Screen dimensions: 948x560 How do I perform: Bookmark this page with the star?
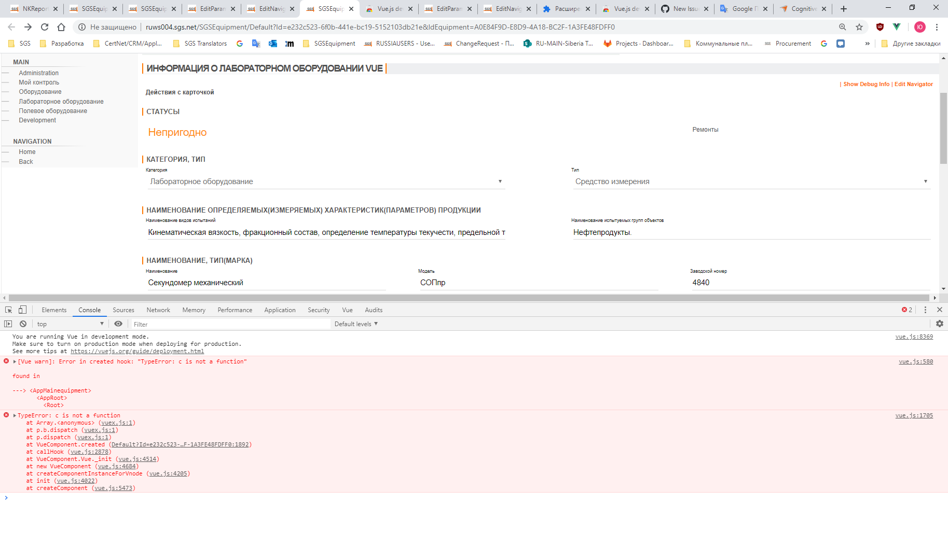point(859,27)
